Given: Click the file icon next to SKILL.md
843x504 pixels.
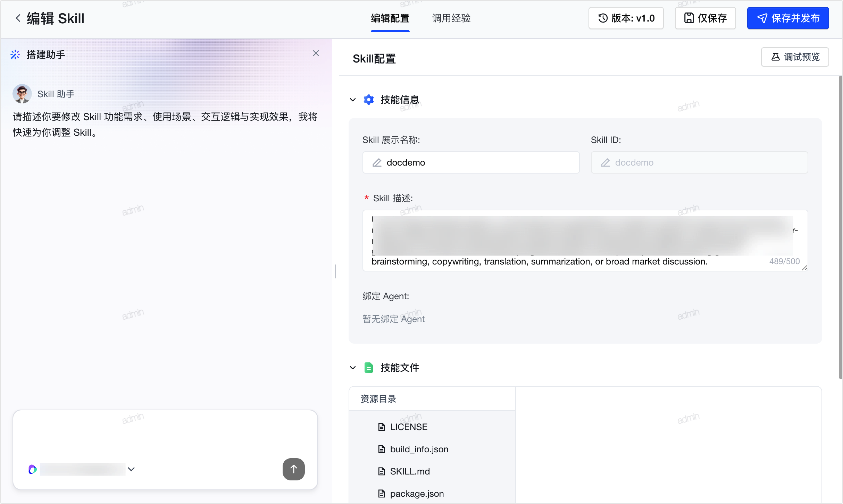Looking at the screenshot, I should pos(381,471).
